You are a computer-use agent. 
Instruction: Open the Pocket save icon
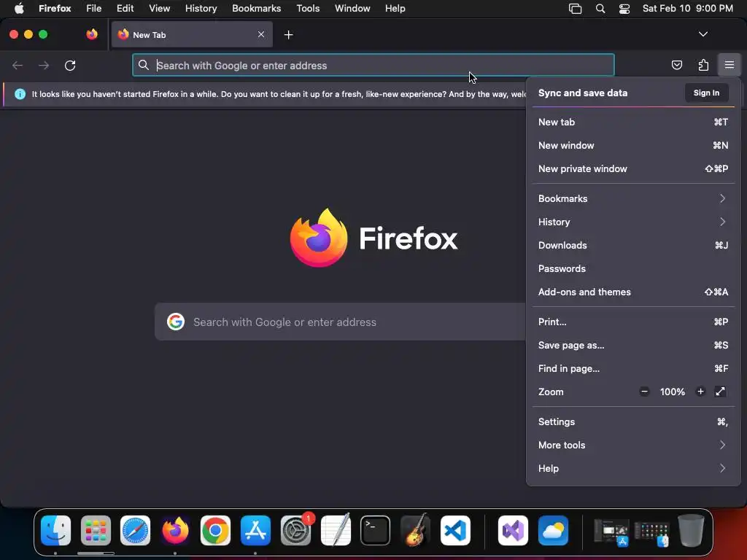676,65
